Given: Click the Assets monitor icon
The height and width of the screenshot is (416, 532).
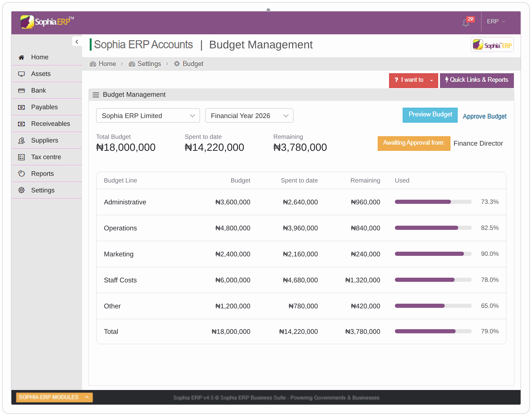Looking at the screenshot, I should (21, 74).
